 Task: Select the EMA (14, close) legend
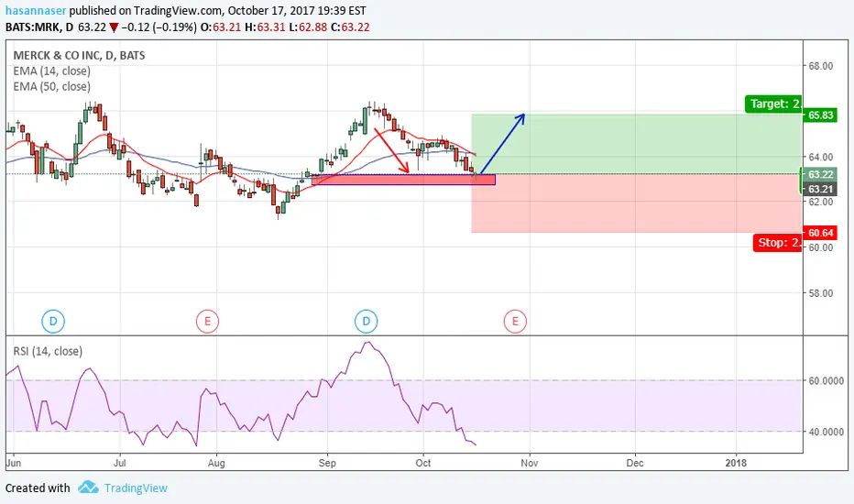point(51,71)
